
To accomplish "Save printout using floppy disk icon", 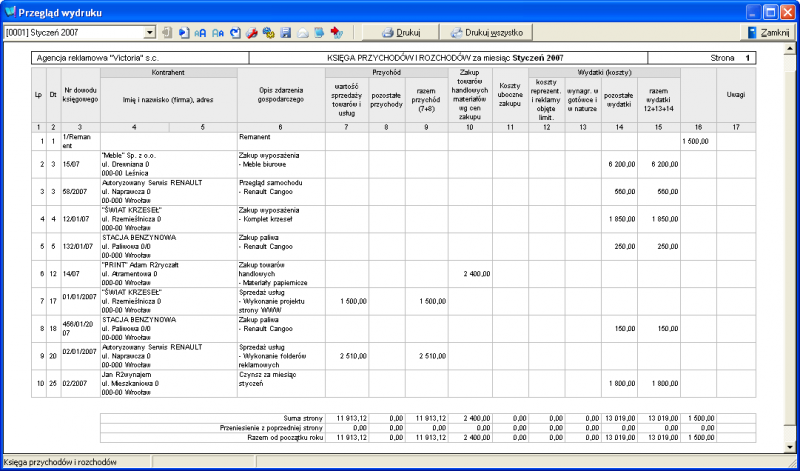I will pos(286,33).
